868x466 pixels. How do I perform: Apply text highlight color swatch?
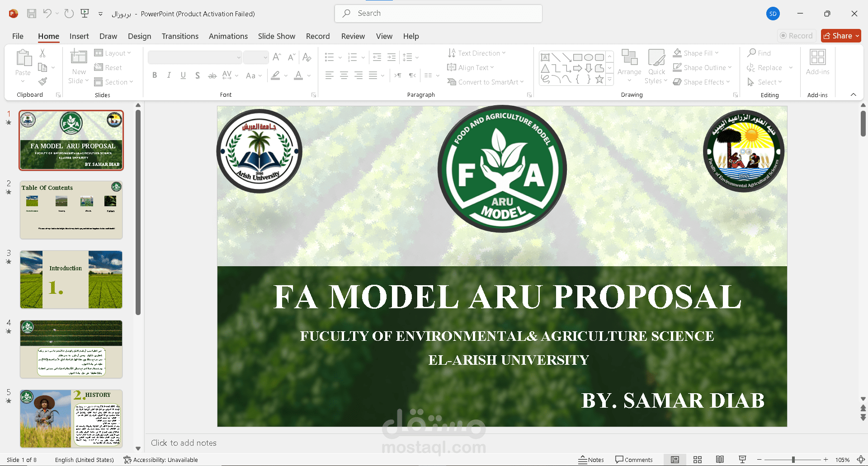pos(275,75)
